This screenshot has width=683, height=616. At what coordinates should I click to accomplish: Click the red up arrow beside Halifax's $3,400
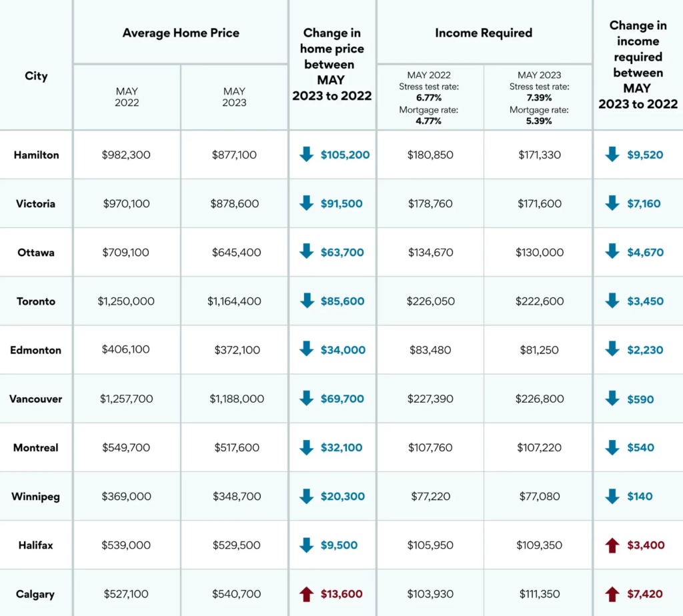(x=612, y=545)
